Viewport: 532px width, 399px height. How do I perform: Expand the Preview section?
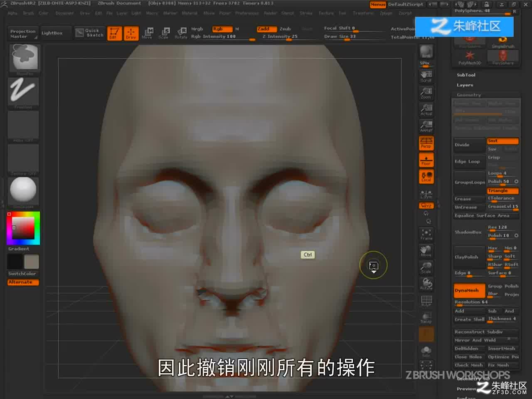tap(466, 389)
